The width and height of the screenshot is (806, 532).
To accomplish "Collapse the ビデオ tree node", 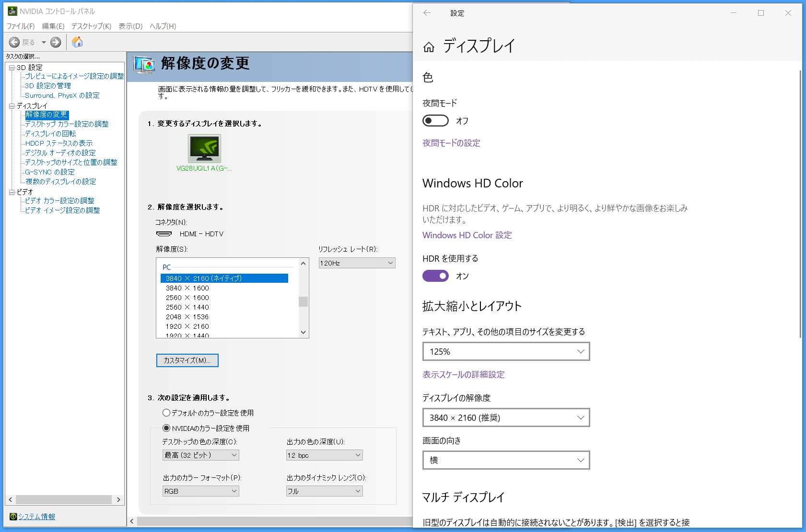I will click(12, 192).
